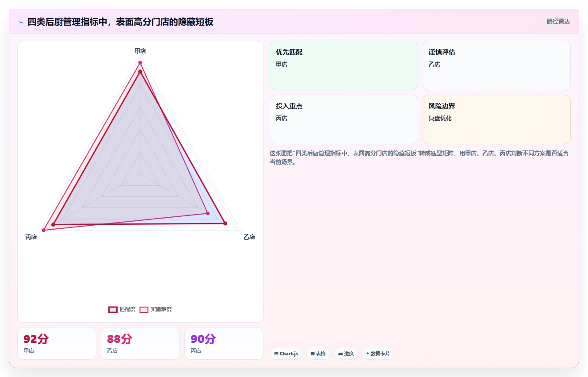This screenshot has height=377, width=588.
Task: Click the 数据卡片 tag
Action: [x=378, y=354]
